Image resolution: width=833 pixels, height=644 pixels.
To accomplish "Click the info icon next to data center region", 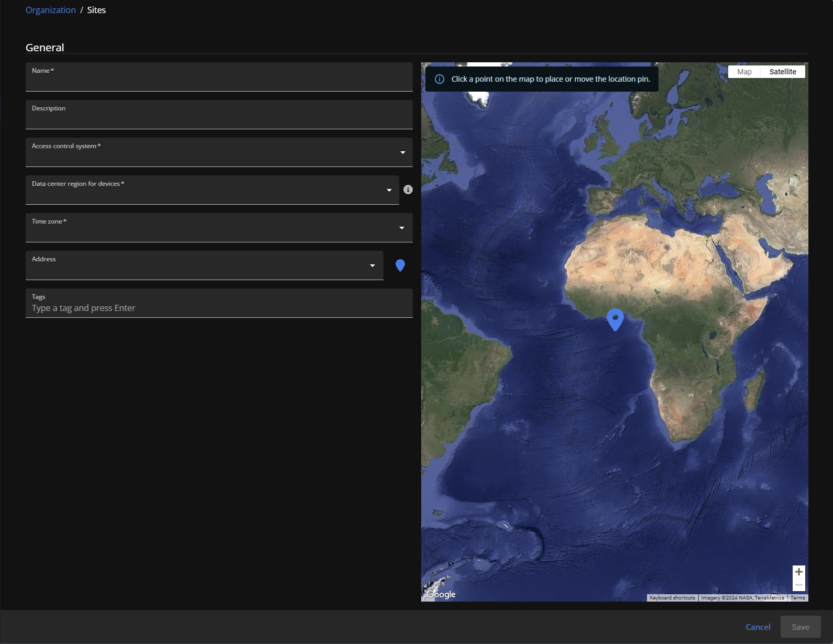I will (408, 190).
